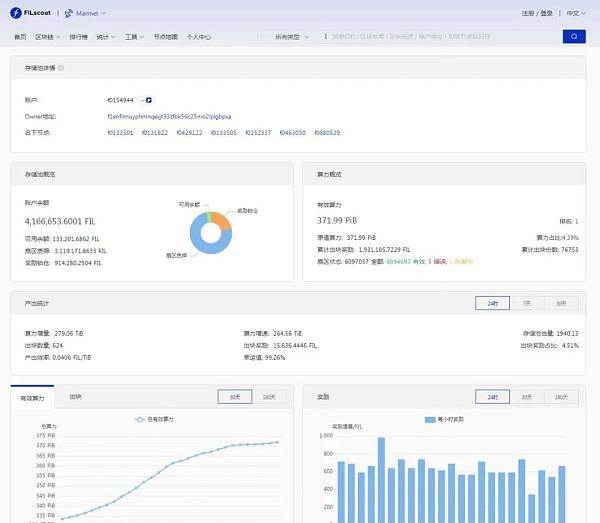Click inside the search input field
This screenshot has width=600, height=523.
[442, 36]
